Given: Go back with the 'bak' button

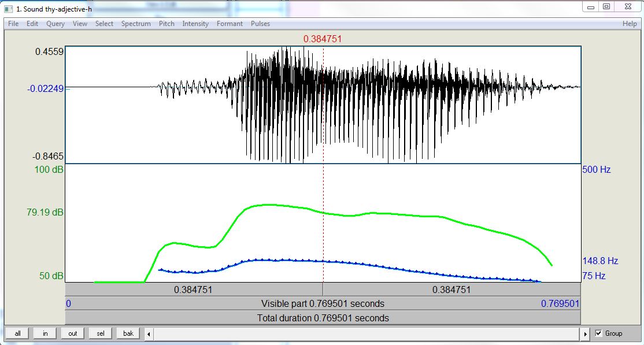Looking at the screenshot, I should 128,333.
